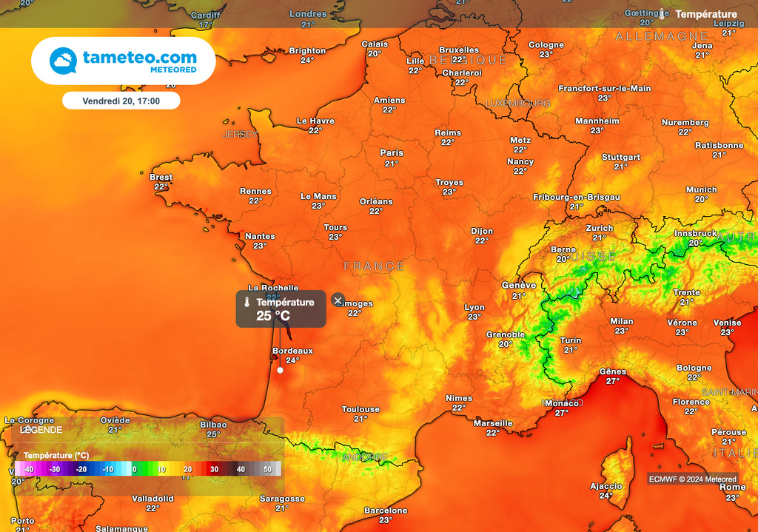The height and width of the screenshot is (532, 758).
Task: Select the ALLEMAGNE region label
Action: (x=662, y=35)
